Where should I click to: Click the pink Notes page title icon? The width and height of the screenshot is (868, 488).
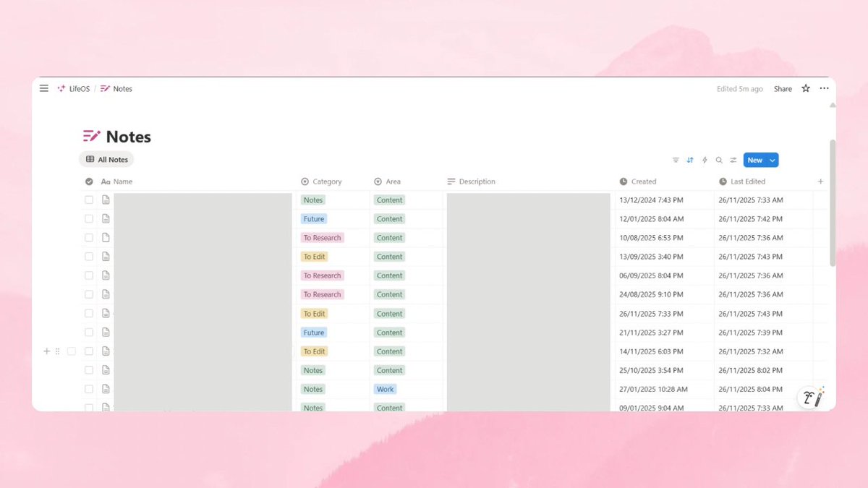[92, 136]
